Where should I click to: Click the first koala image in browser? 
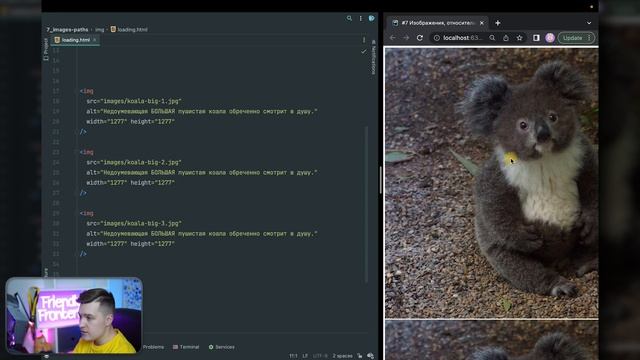pyautogui.click(x=491, y=183)
